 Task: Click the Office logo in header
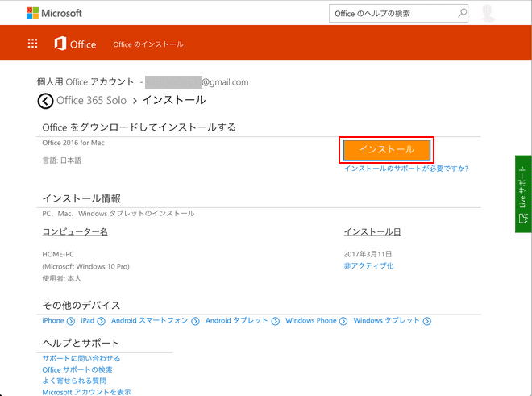pyautogui.click(x=75, y=44)
